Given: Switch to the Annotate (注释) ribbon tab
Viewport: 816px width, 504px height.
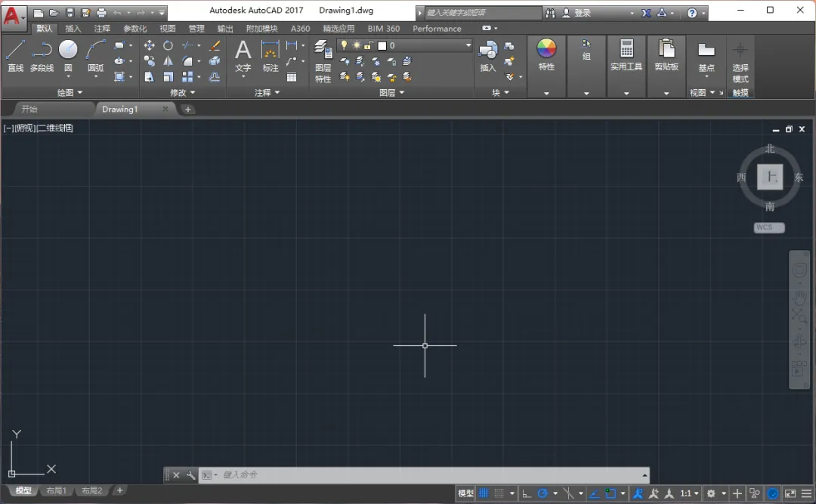Looking at the screenshot, I should (102, 29).
